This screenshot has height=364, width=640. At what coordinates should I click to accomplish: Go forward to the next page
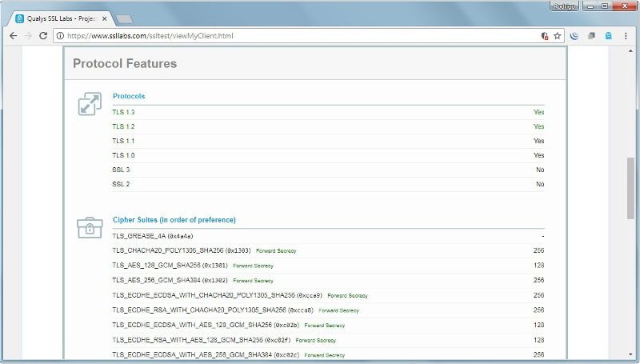[28, 36]
